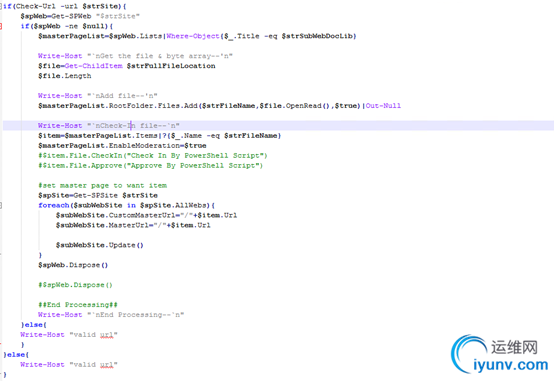This screenshot has width=554, height=381.
Task: Click the Write-Host nAdd file line
Action: [98, 96]
